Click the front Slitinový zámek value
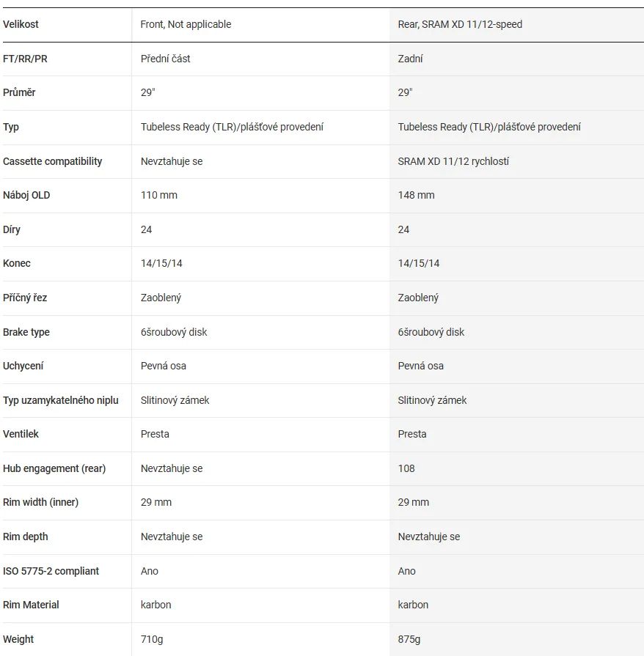The image size is (644, 656). pyautogui.click(x=175, y=400)
